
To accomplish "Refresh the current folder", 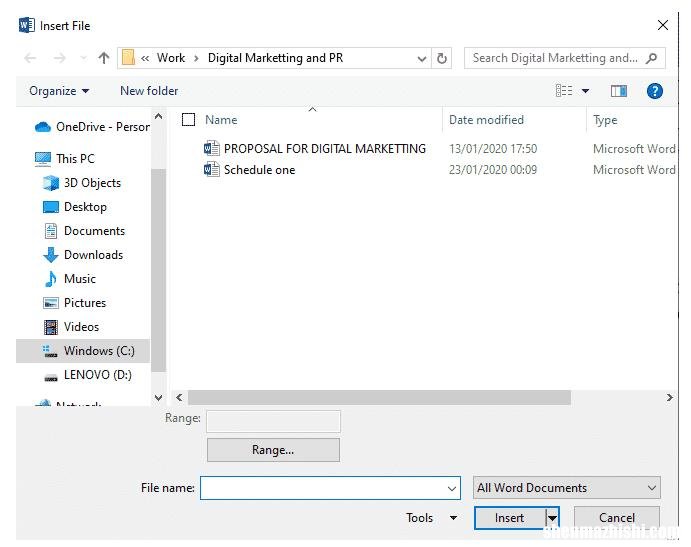I will tap(442, 58).
